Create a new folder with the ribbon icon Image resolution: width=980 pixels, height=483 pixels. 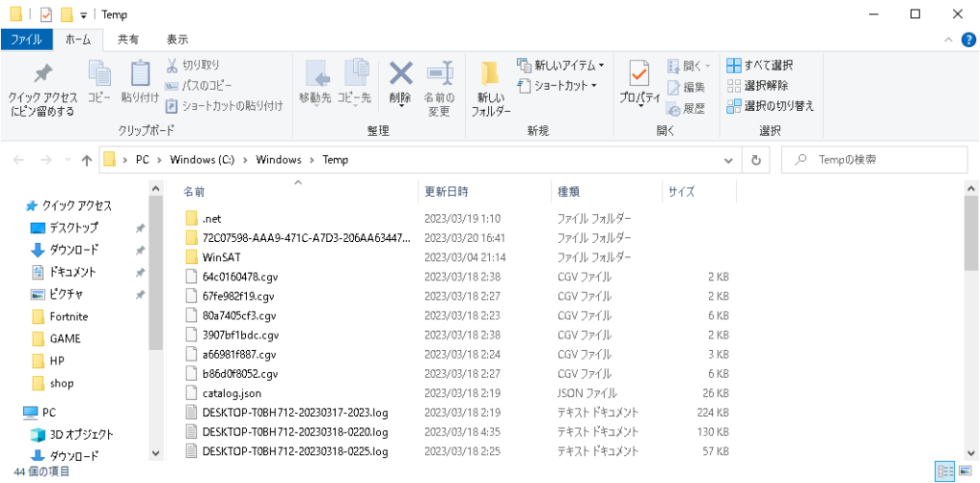(x=490, y=77)
